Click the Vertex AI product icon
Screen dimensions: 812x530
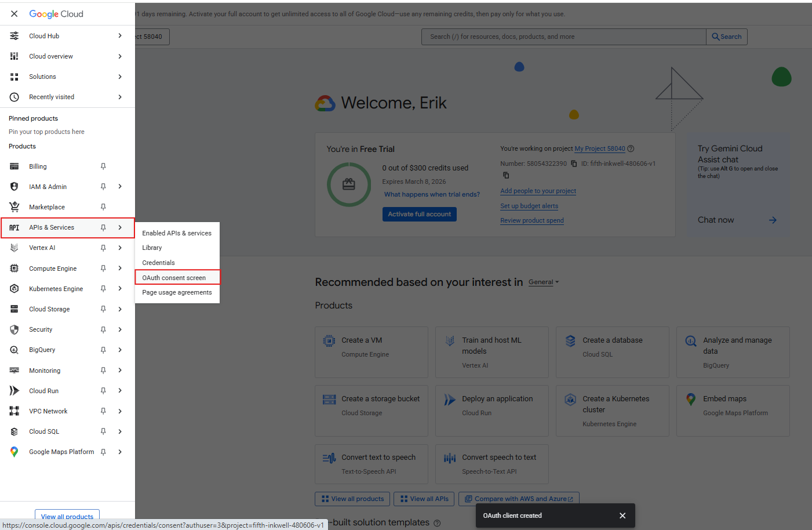[x=14, y=248]
